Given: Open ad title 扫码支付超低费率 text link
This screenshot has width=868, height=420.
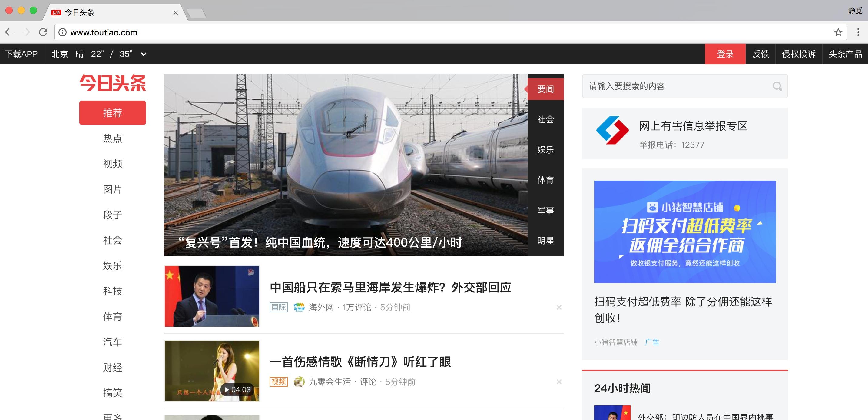Looking at the screenshot, I should (683, 309).
